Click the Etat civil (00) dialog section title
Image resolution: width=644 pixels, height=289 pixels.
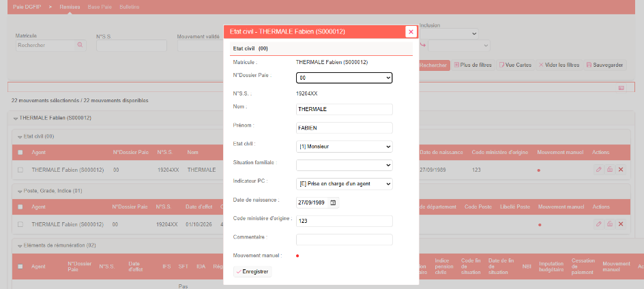tap(250, 48)
